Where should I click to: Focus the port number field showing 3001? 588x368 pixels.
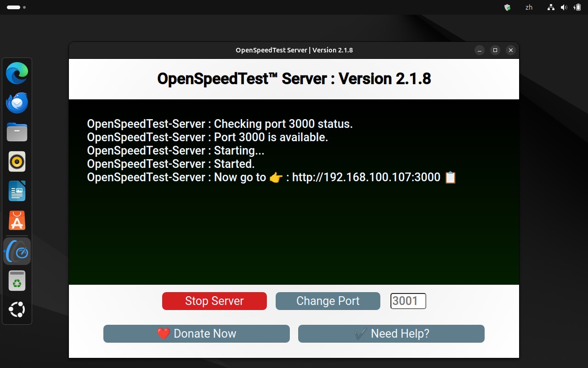[408, 301]
